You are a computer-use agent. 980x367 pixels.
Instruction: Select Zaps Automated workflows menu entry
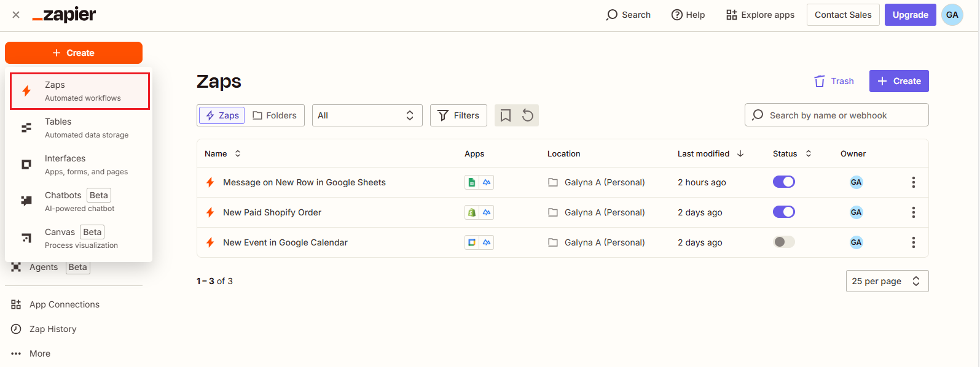pos(80,91)
